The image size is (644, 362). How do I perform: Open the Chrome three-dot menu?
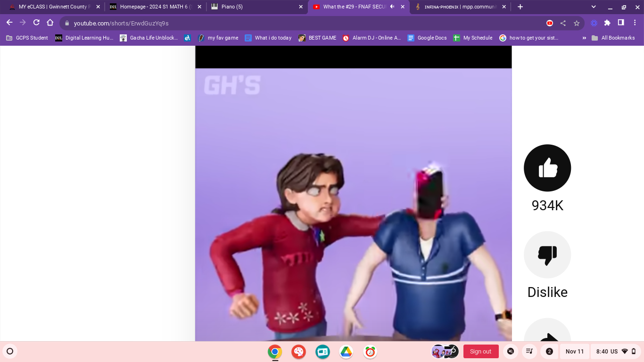pos(634,23)
